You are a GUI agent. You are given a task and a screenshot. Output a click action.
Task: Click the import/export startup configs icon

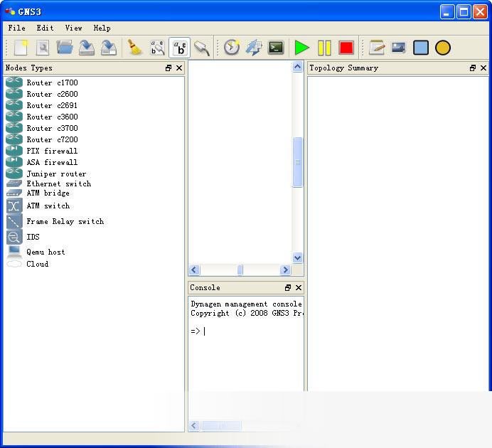click(254, 48)
